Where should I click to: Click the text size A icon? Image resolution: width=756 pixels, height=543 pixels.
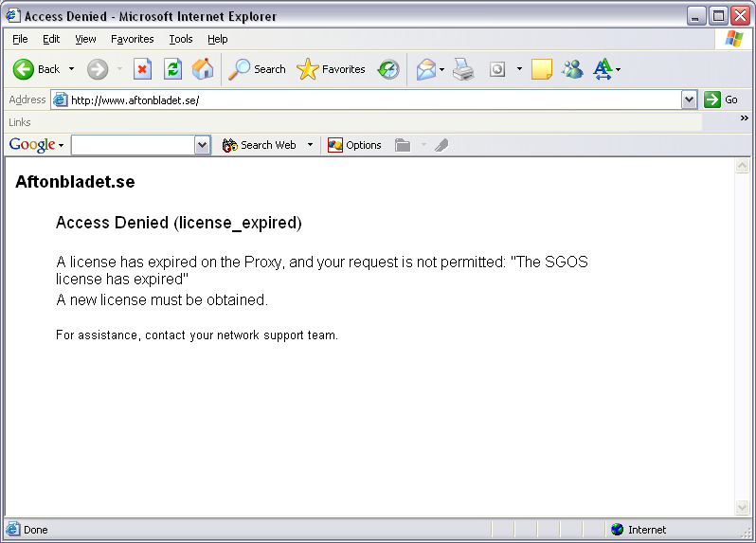[x=603, y=69]
